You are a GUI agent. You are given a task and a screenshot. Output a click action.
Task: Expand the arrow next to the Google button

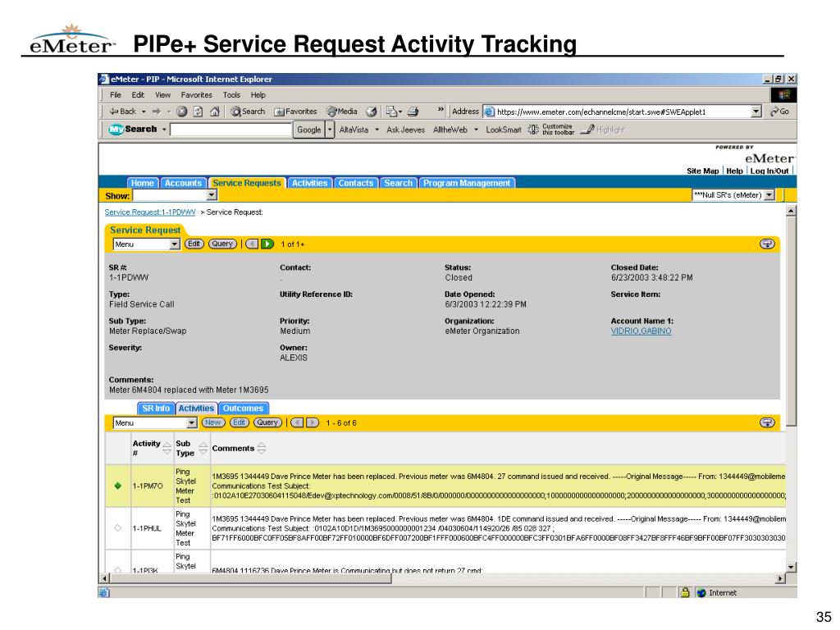coord(330,129)
